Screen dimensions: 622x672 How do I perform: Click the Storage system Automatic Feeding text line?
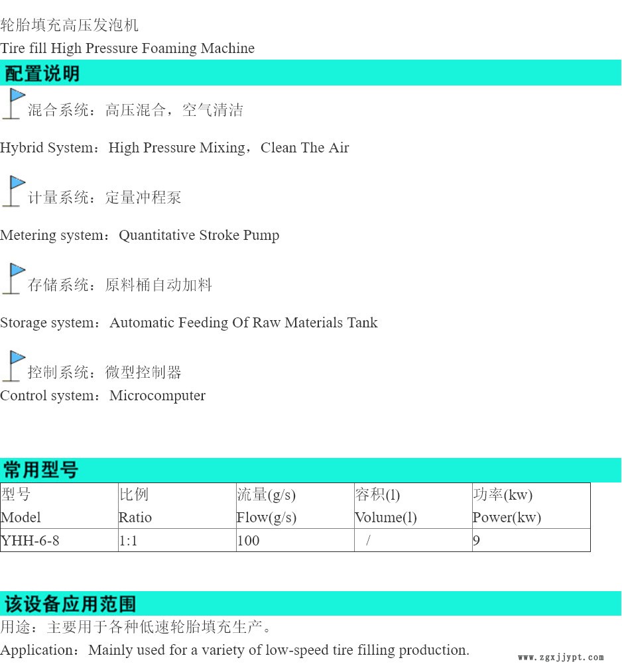(189, 323)
